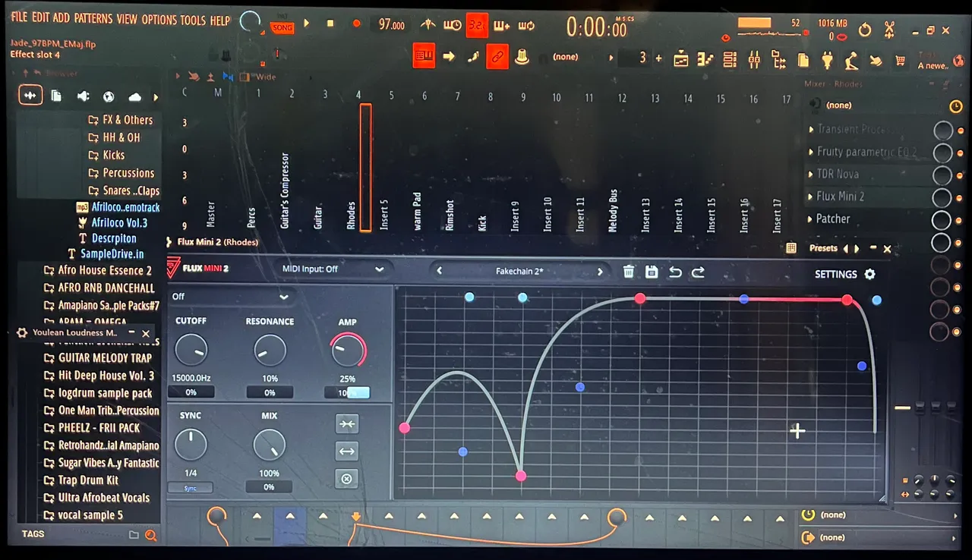Stop playback in the transport bar
Viewport: 972px width, 560px height.
click(x=330, y=24)
